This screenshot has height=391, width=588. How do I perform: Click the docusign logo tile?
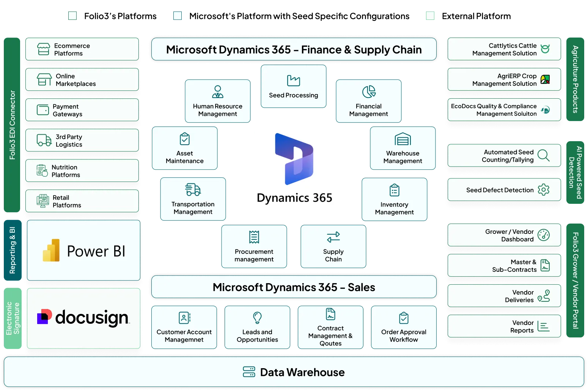point(83,318)
